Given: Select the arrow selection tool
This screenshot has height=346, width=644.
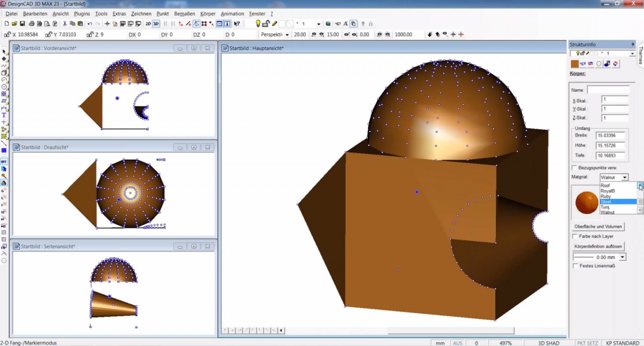Looking at the screenshot, I should [3, 51].
